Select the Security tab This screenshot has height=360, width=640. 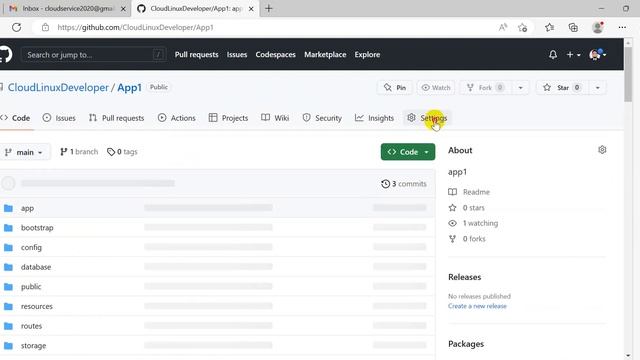[x=322, y=118]
